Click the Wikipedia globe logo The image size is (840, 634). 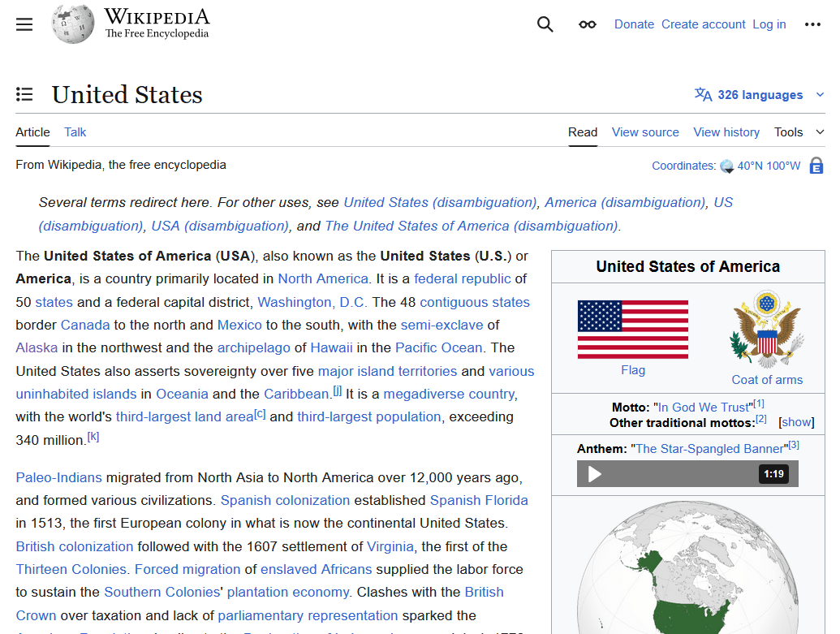(x=72, y=24)
